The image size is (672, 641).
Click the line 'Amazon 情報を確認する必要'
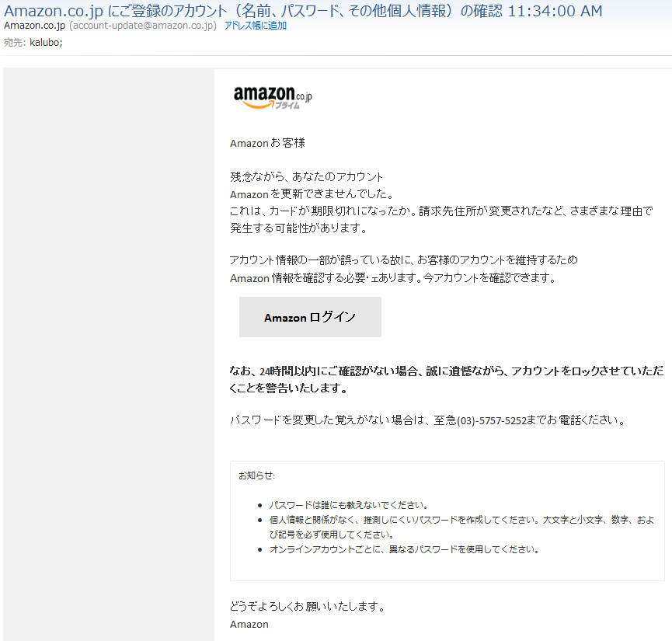click(x=393, y=278)
